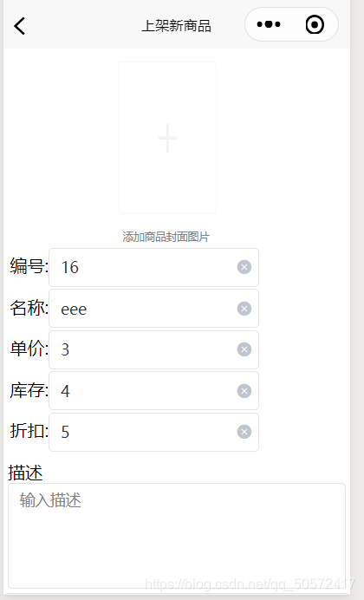The image size is (364, 600).
Task: Click the 上架新商品 page title
Action: (x=176, y=26)
